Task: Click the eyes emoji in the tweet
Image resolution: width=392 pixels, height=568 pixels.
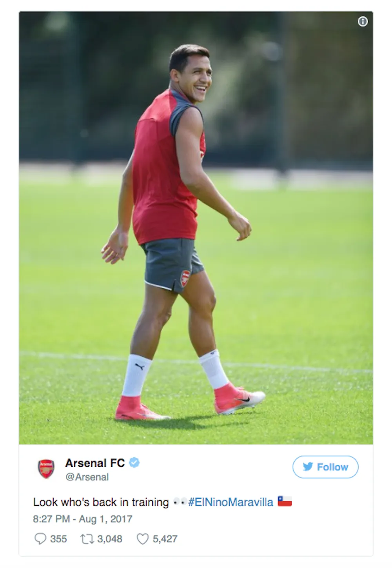Action: pos(180,502)
